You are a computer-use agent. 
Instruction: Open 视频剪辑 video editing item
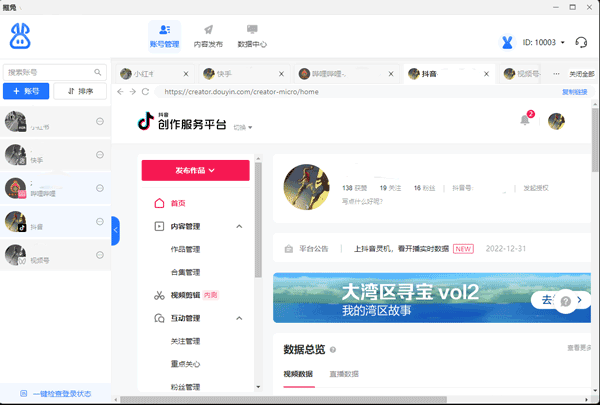[x=186, y=295]
